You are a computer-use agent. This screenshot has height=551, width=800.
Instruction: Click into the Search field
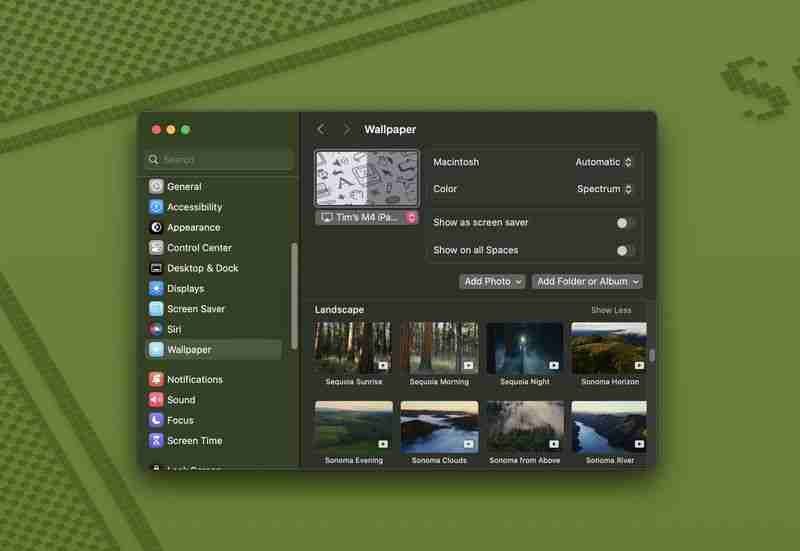point(219,160)
